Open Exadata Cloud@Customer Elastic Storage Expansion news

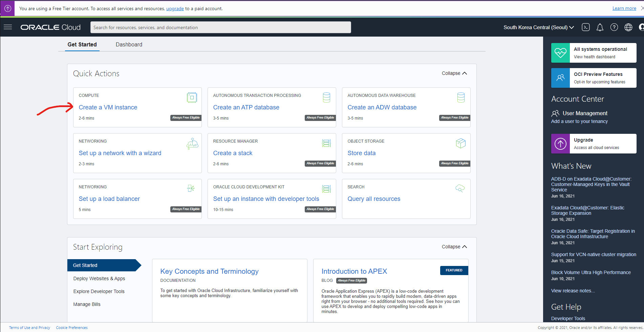coord(587,210)
